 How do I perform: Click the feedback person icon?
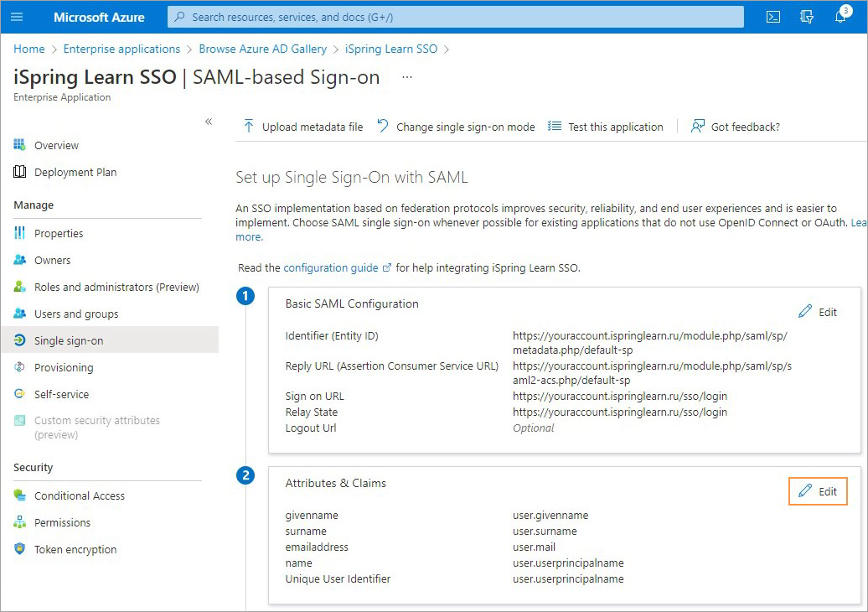tap(697, 127)
